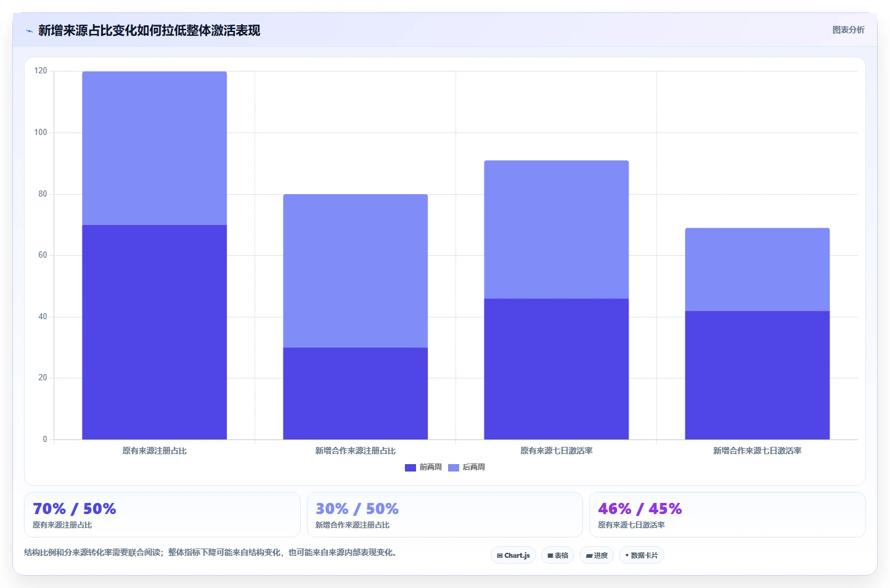Click the dark 前两周 segment of 原有来源注册占比 bar
Viewport: 890px width, 588px height.
click(x=155, y=332)
